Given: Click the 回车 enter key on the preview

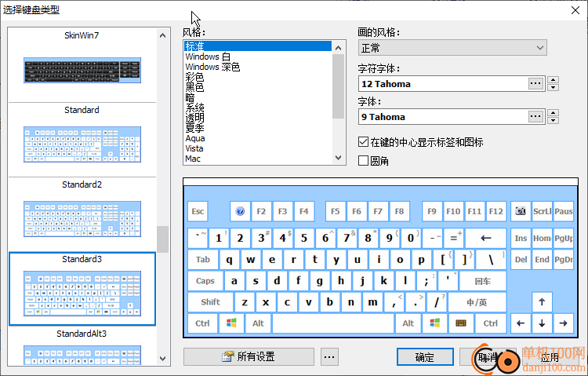Looking at the screenshot, I should (x=483, y=280).
